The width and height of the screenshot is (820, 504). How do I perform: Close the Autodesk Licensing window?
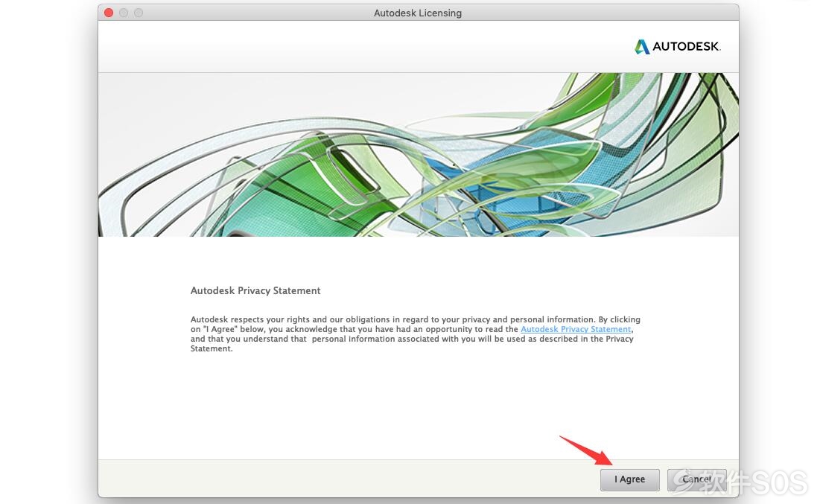coord(109,13)
